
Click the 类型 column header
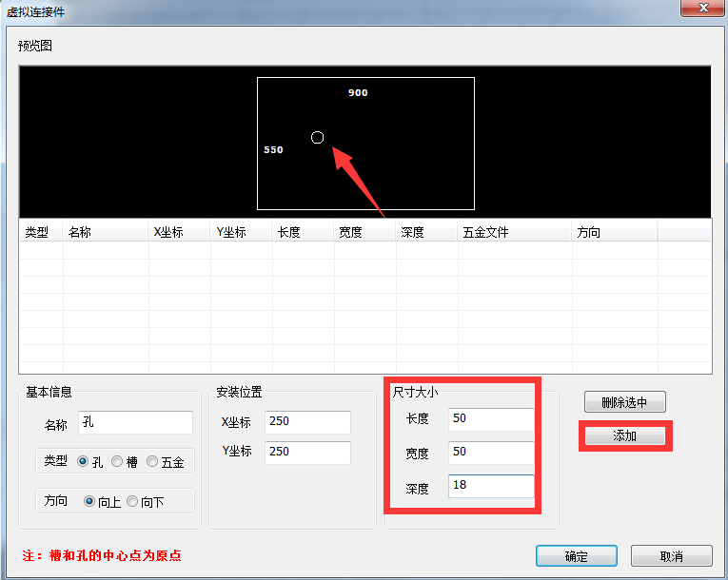click(41, 232)
